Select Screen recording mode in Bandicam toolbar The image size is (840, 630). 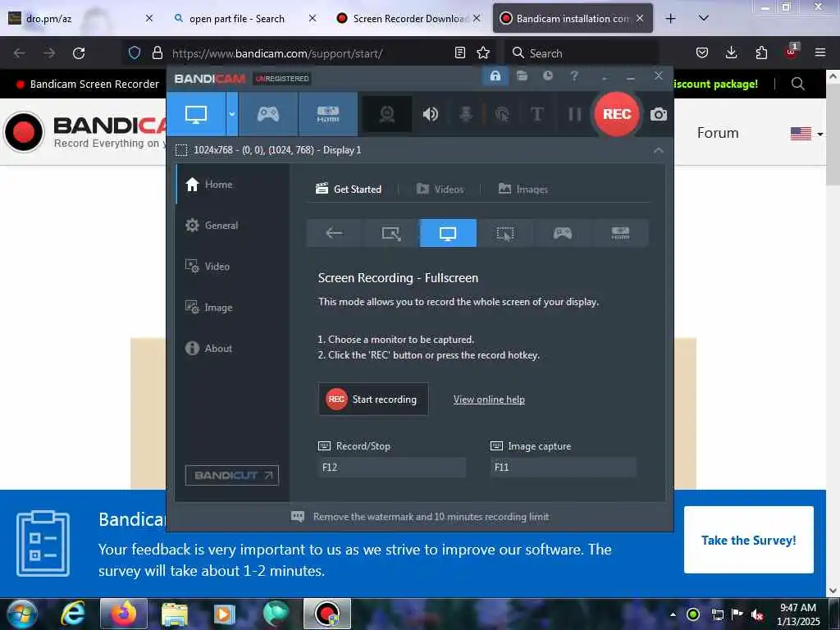[195, 114]
